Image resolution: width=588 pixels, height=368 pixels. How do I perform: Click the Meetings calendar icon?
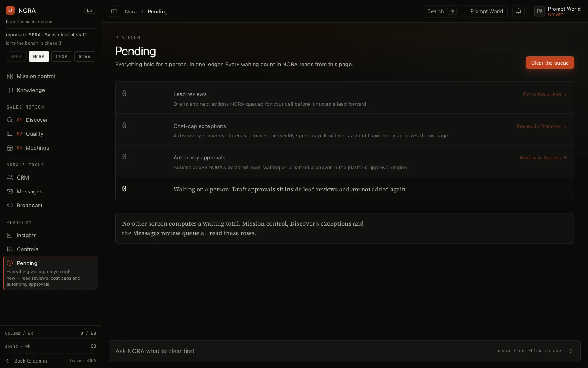point(10,148)
